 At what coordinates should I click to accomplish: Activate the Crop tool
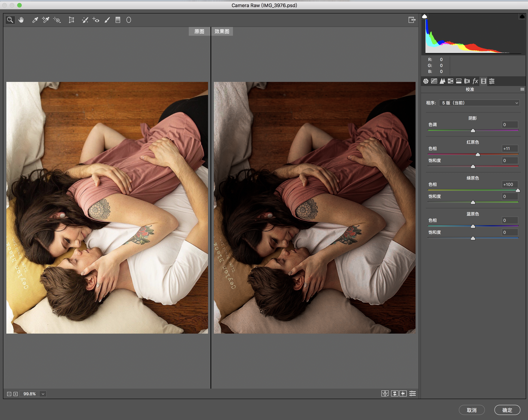(71, 20)
